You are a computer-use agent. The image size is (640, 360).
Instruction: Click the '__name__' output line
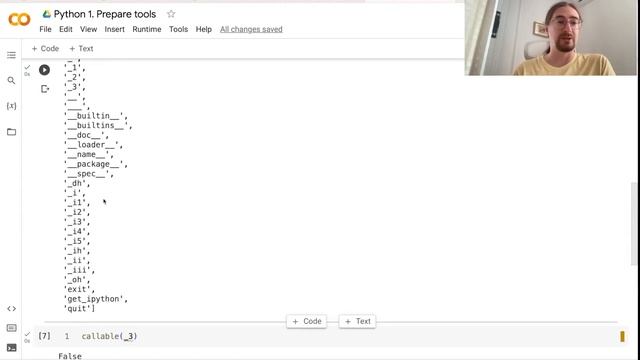(89, 154)
